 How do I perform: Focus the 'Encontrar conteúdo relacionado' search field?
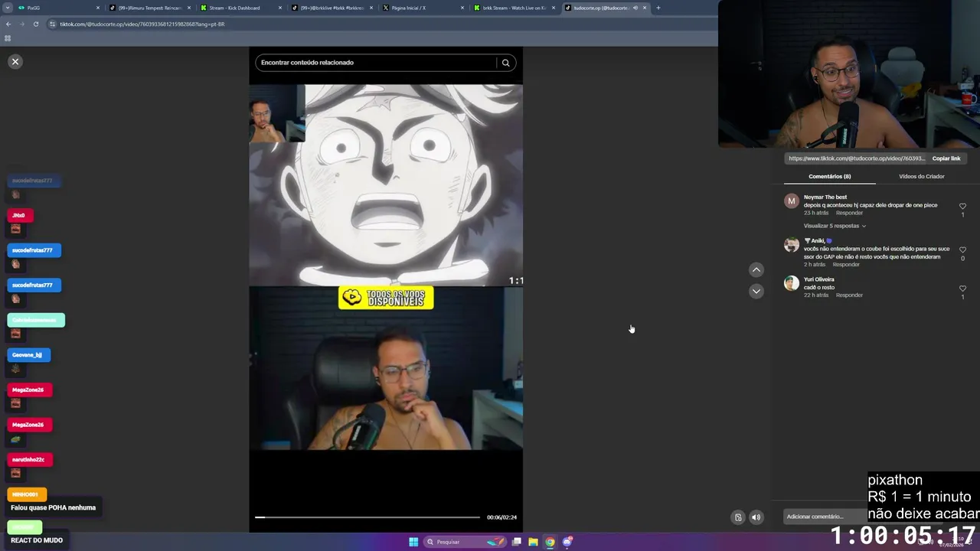[376, 63]
